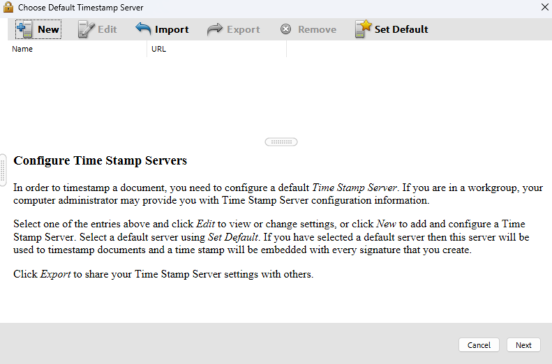This screenshot has width=552, height=364.
Task: Click the Edit pencil icon
Action: pos(86,29)
